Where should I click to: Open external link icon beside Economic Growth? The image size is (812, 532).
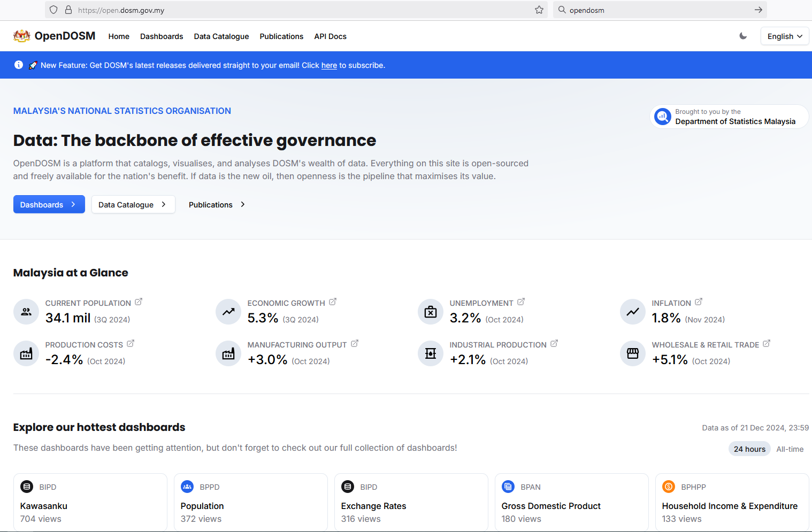click(x=333, y=302)
